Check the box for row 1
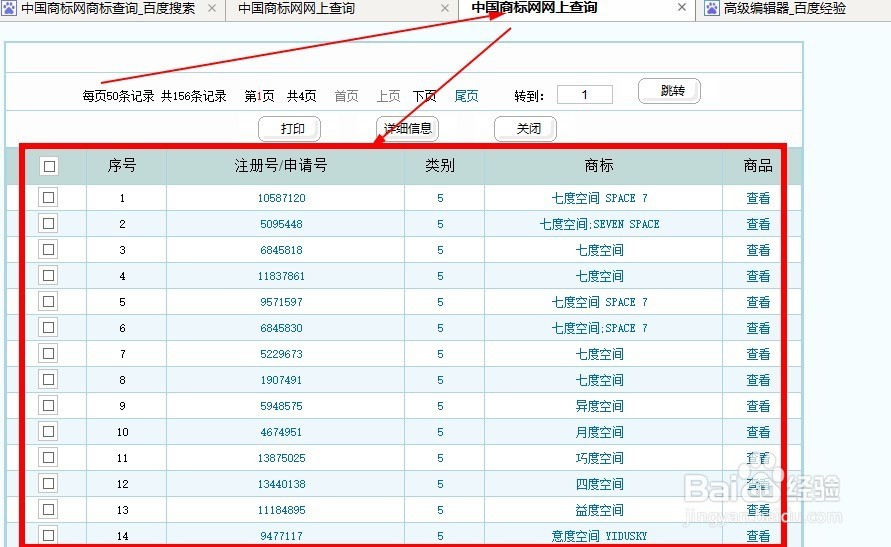 tap(48, 198)
